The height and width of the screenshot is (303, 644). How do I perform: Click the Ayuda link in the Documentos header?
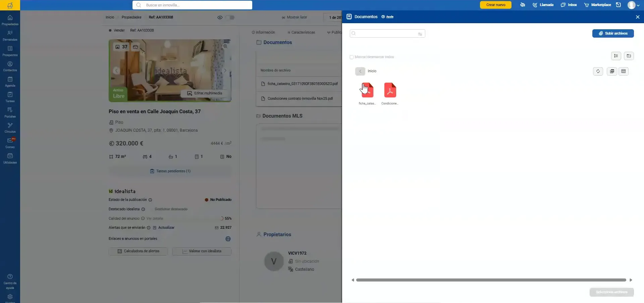tap(390, 16)
